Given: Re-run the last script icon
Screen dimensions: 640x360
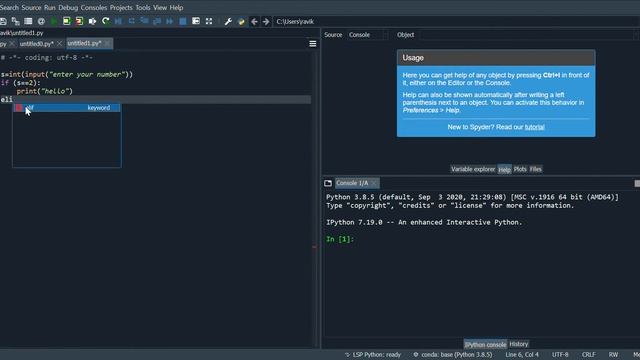Looking at the screenshot, I should tap(106, 21).
